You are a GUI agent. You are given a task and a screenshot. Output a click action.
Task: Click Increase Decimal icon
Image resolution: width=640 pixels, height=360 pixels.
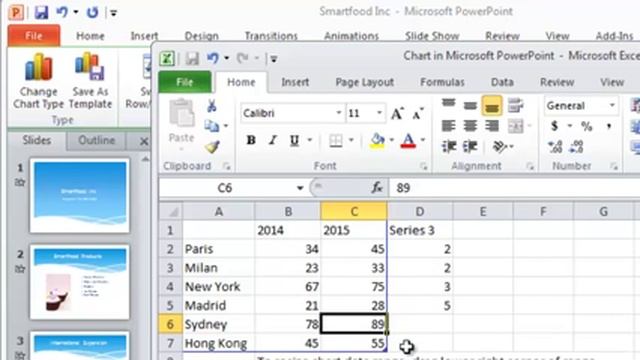point(555,147)
